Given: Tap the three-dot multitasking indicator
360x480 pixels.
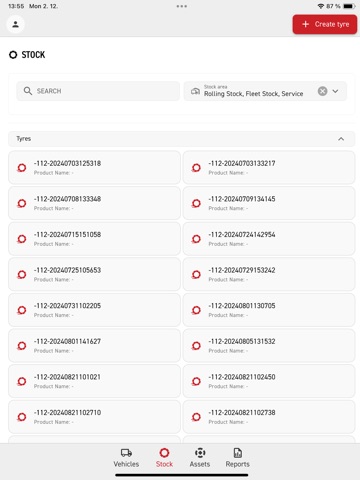Looking at the screenshot, I should point(182,6).
